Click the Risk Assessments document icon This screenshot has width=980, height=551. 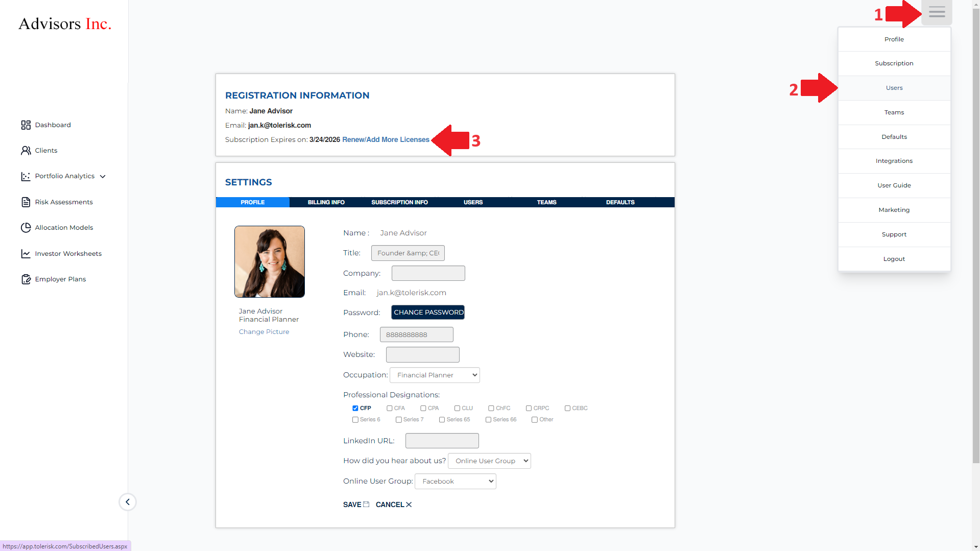tap(26, 202)
